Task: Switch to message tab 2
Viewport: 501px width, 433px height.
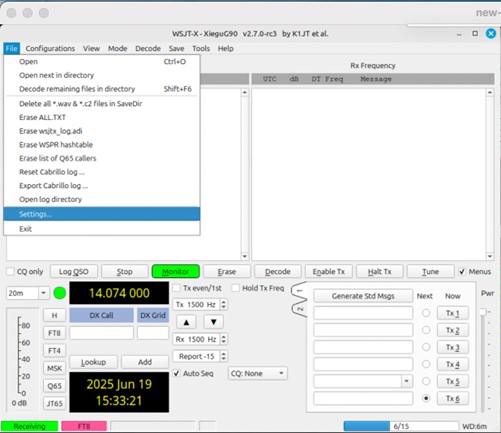Action: click(299, 309)
